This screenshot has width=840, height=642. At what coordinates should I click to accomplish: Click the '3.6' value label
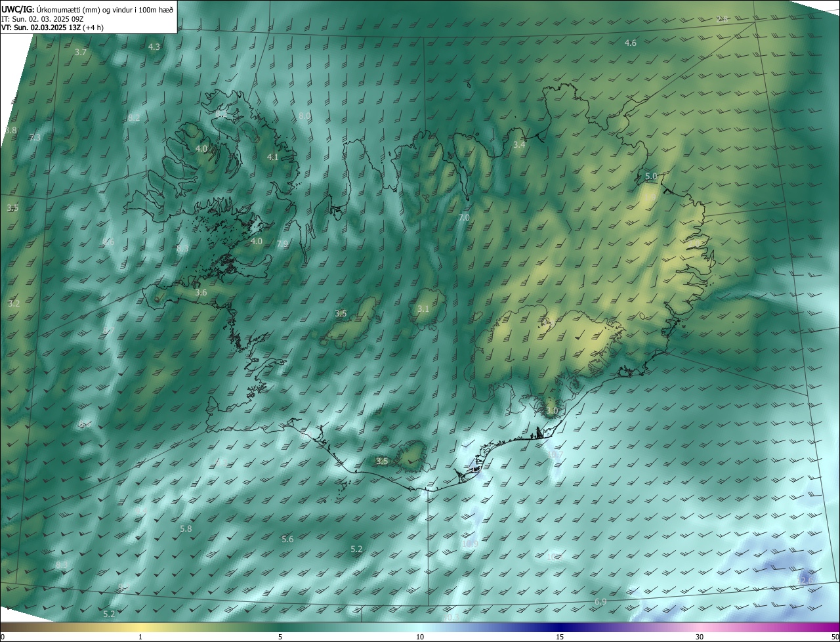[201, 293]
